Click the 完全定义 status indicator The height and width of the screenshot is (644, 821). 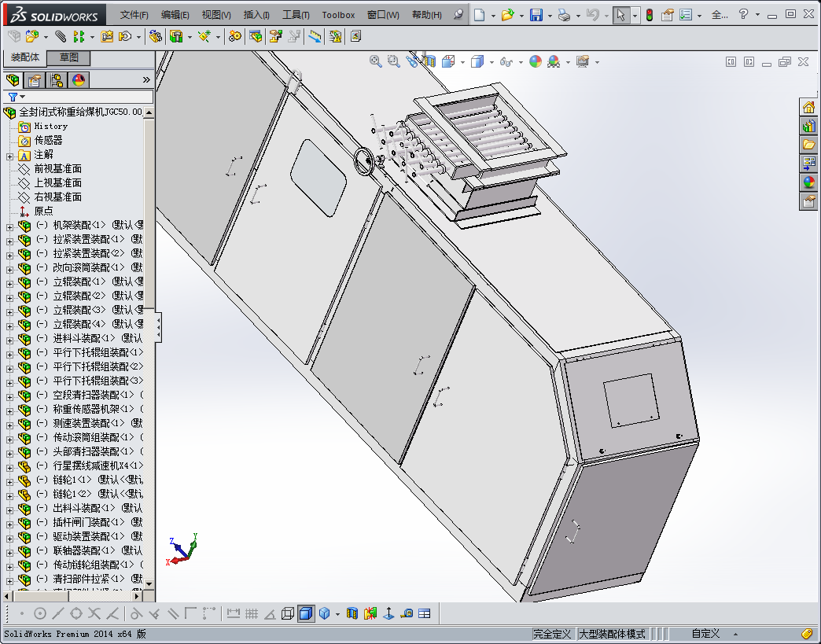tap(552, 634)
